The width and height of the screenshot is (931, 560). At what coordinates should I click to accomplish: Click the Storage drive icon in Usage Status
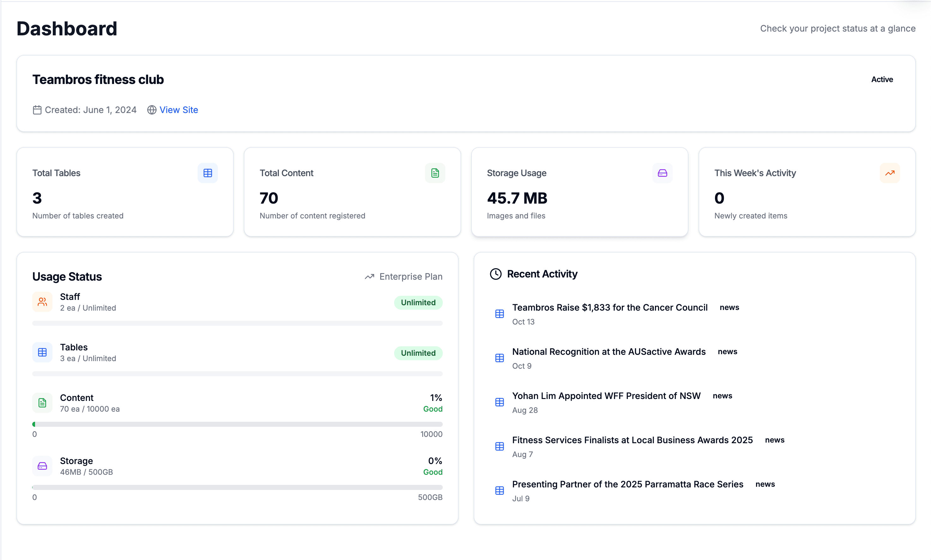pyautogui.click(x=42, y=466)
